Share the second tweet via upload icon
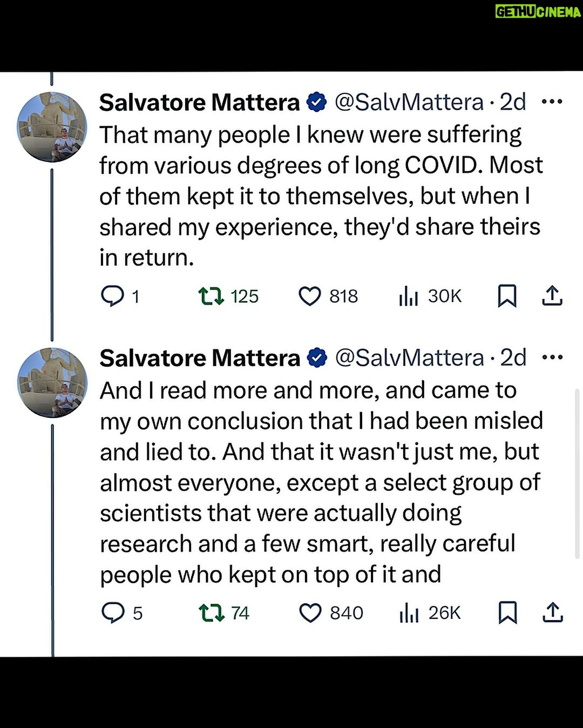Screen dimensions: 583x728 (553, 613)
